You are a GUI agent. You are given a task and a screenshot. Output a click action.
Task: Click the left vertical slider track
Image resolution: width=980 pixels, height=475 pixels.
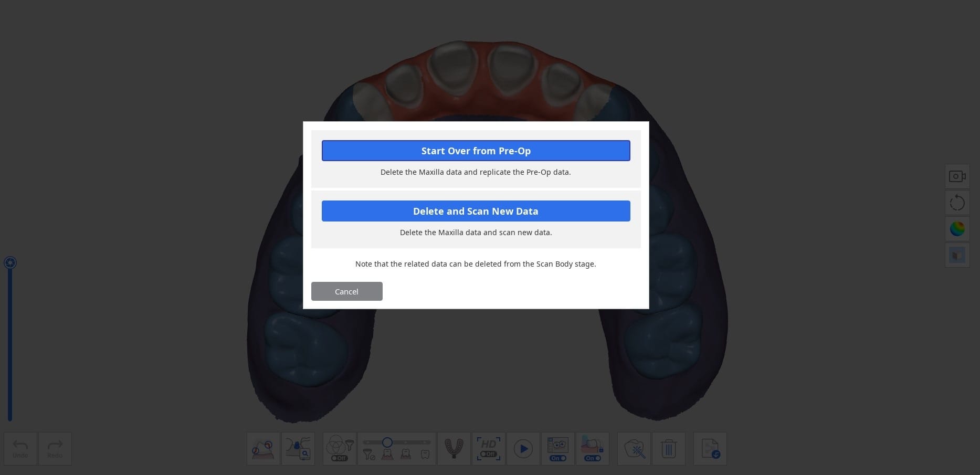coord(9,344)
